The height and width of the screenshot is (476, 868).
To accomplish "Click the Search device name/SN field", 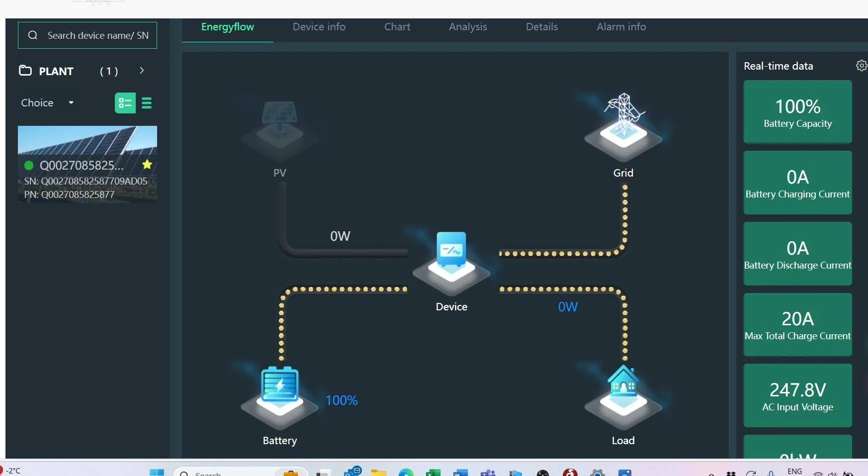I will pos(97,35).
